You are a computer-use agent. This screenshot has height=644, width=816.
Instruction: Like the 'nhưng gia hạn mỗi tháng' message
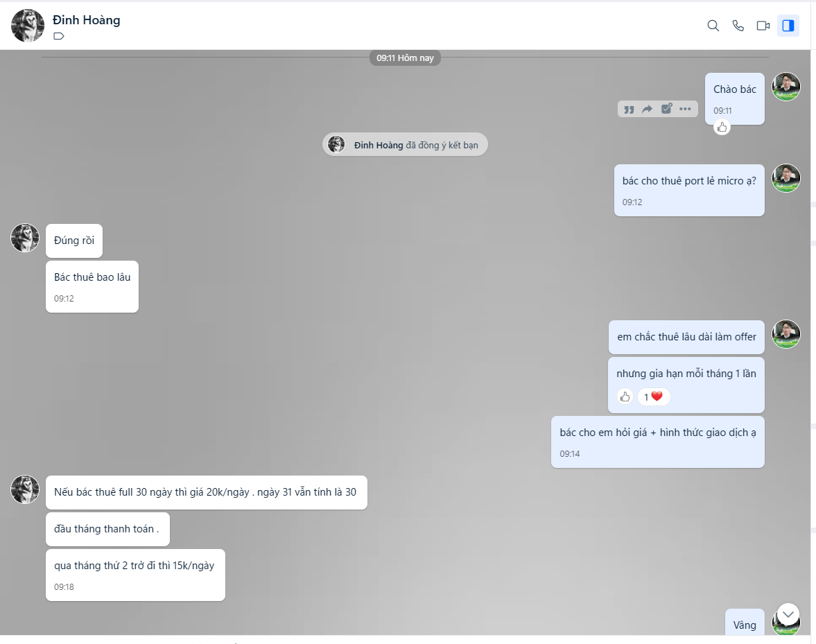coord(625,397)
